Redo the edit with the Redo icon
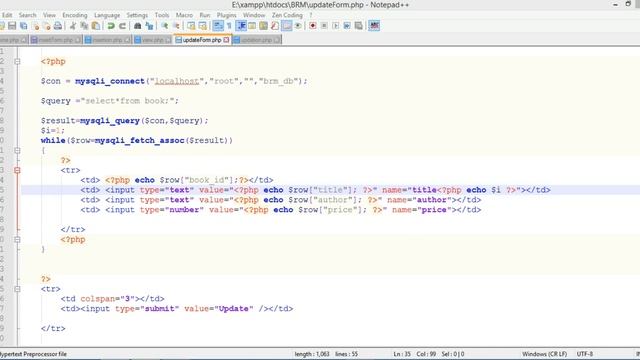This screenshot has height=360, width=640. pos(122,26)
